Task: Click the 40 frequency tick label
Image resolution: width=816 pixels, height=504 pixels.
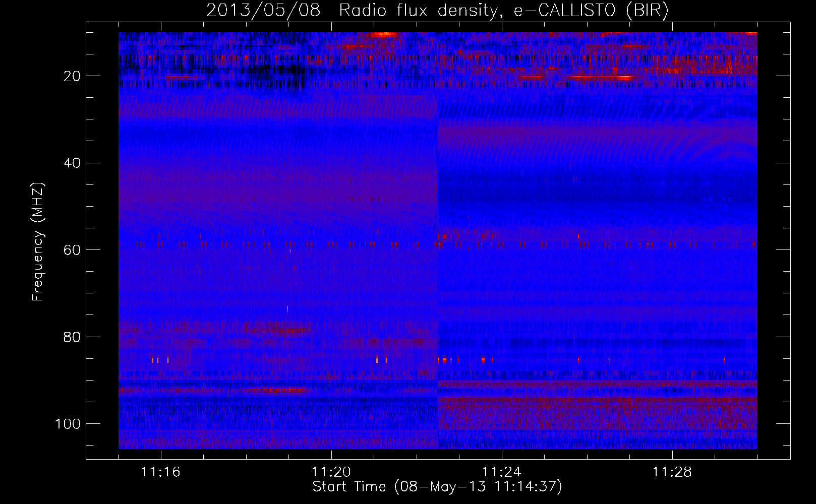Action: coord(73,163)
